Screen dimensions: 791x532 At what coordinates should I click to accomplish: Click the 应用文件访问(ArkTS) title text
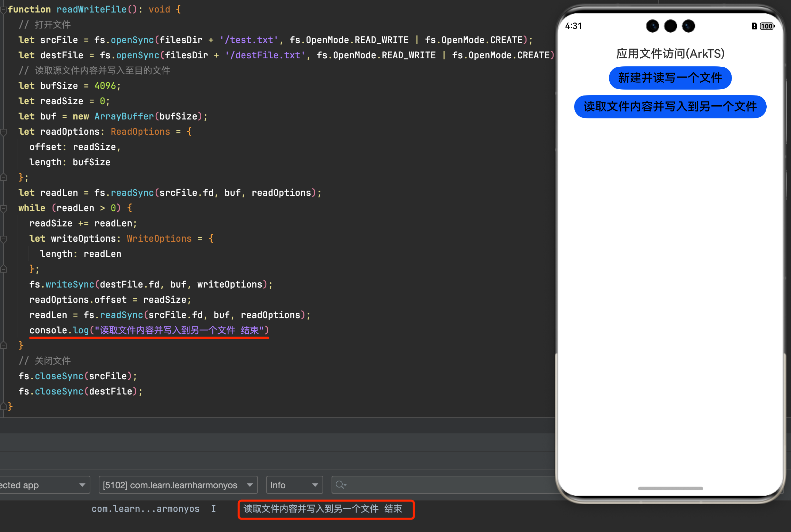pos(670,54)
